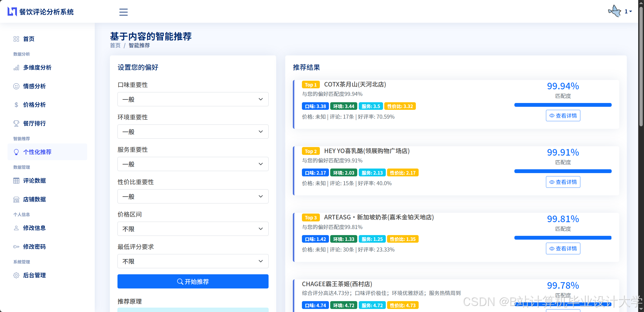Click the 开始推荐 button
Screen dimensions: 644x312
click(193, 281)
